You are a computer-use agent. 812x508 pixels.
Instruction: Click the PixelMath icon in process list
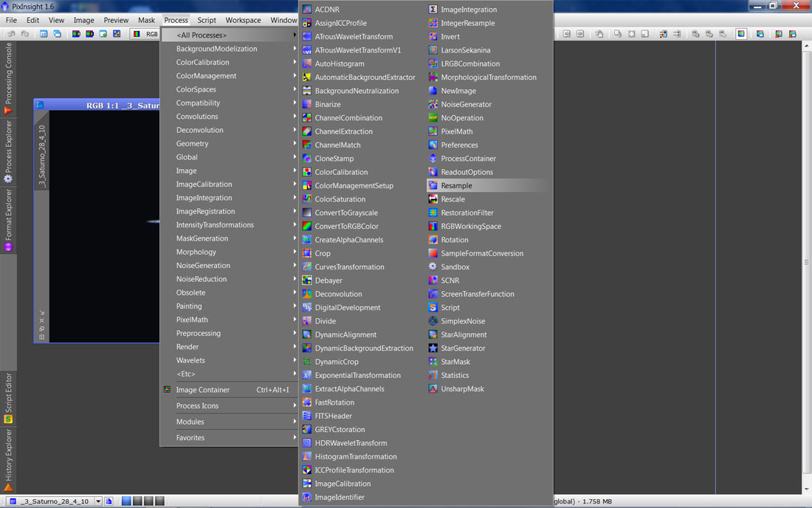pos(433,131)
